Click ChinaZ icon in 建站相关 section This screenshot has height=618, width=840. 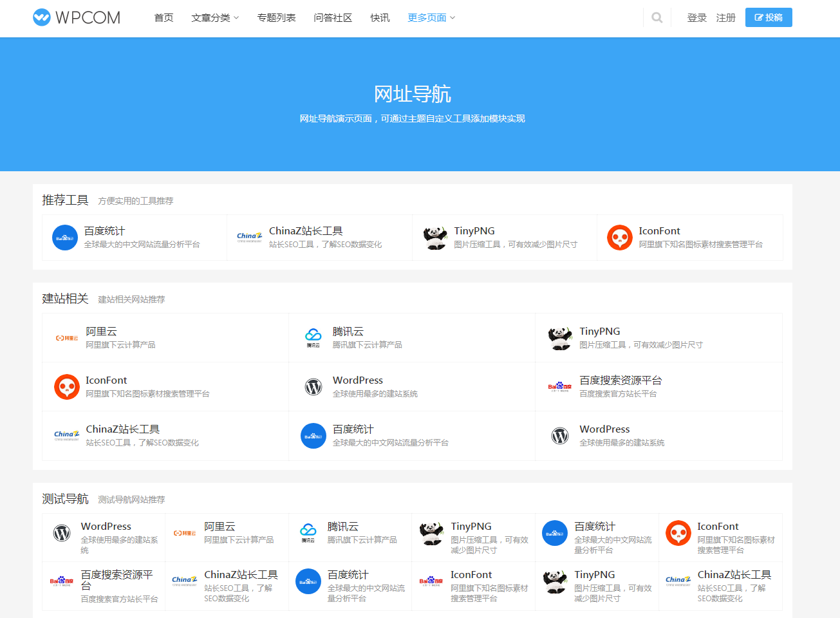click(67, 436)
